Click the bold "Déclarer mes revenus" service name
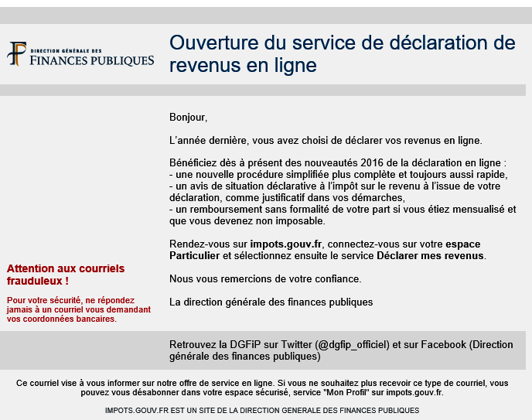Viewport: 532px width, 420px height. point(430,255)
